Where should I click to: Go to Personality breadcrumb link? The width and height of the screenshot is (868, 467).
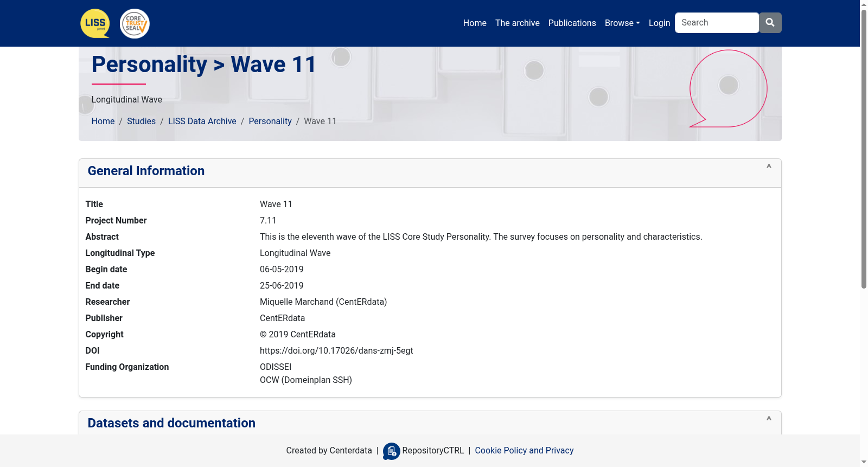[270, 121]
